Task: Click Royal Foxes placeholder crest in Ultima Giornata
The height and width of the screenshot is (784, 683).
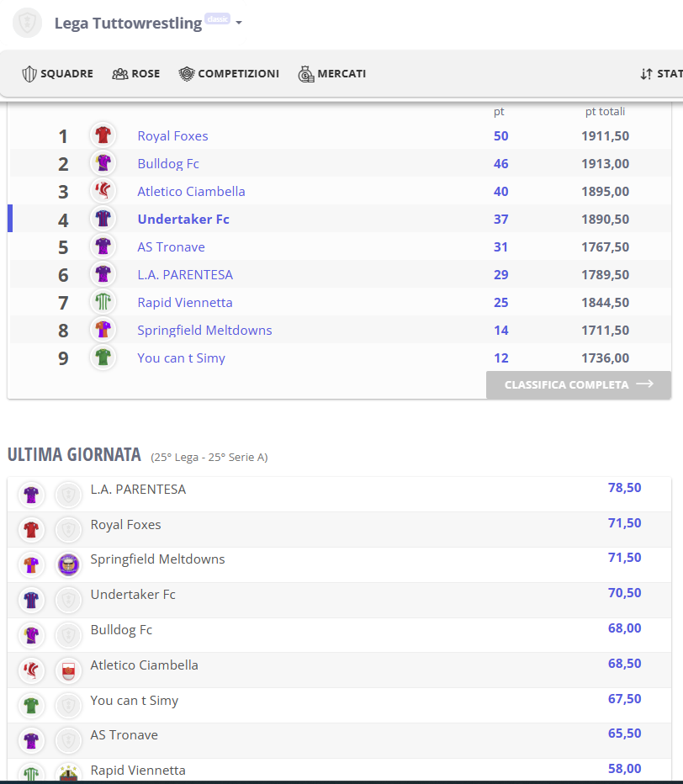Action: (x=68, y=529)
